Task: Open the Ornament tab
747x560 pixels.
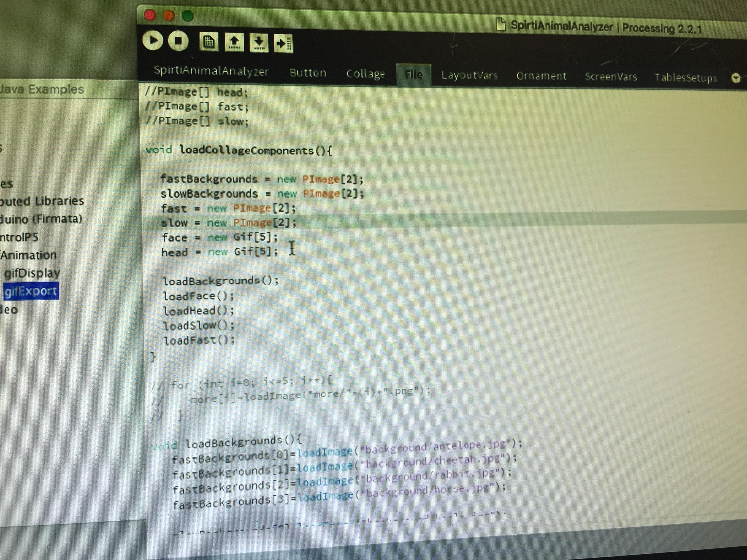Action: coord(541,76)
